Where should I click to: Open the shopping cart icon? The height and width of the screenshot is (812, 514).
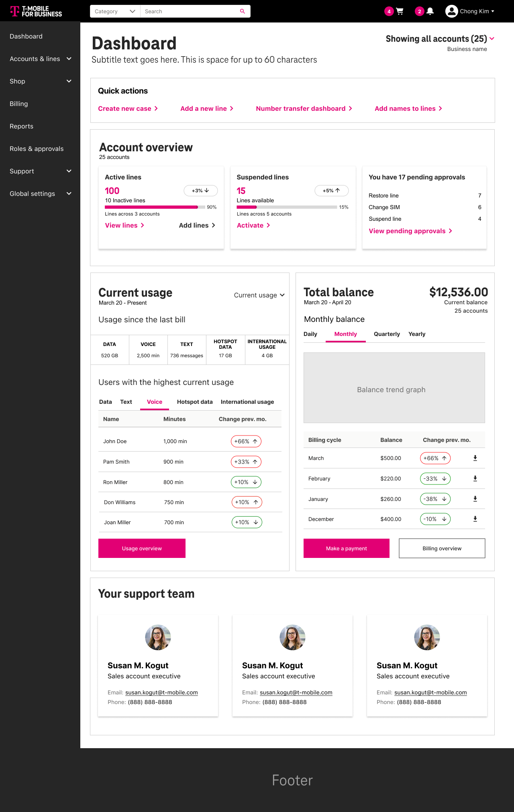(x=400, y=11)
